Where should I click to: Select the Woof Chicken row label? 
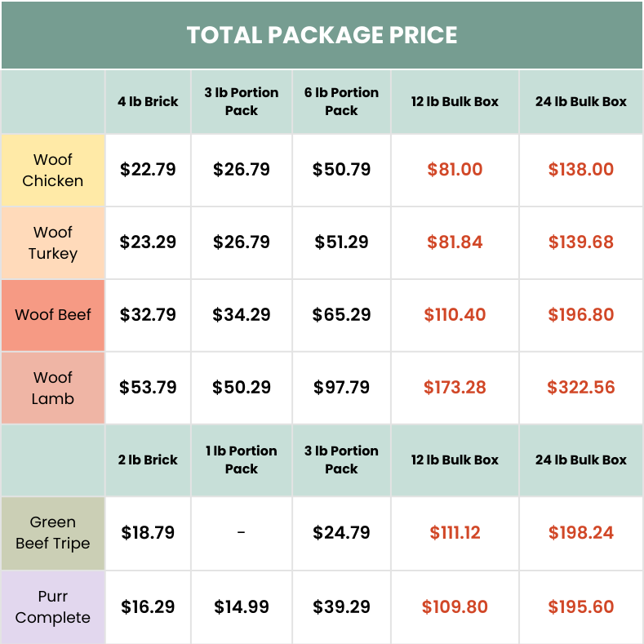[x=53, y=170]
